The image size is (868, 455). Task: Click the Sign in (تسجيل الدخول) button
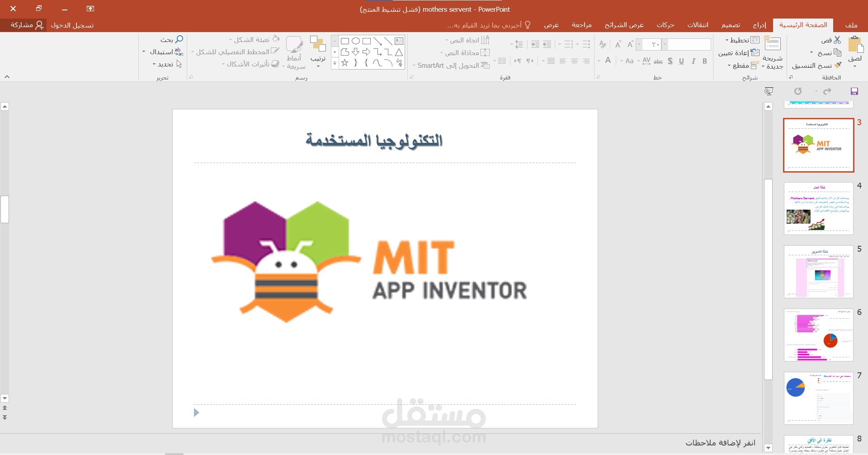point(72,25)
